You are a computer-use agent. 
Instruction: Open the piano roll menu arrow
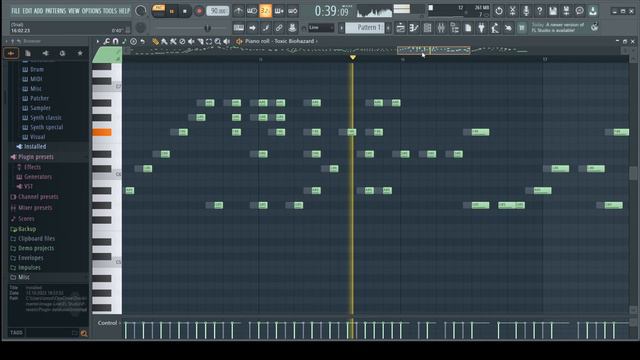click(98, 41)
